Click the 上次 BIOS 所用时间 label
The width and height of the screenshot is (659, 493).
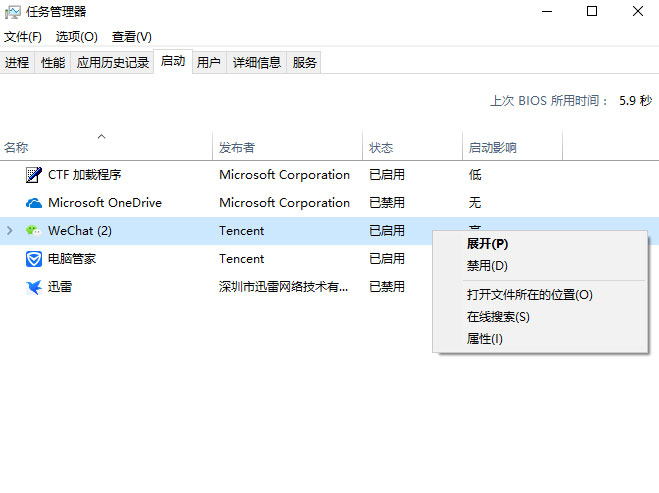(x=549, y=101)
